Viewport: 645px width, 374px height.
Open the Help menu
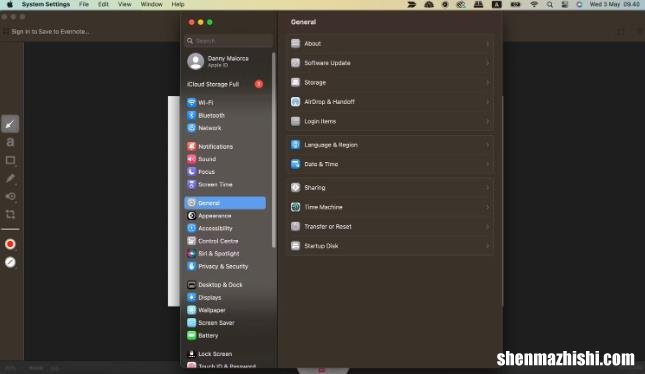[178, 4]
